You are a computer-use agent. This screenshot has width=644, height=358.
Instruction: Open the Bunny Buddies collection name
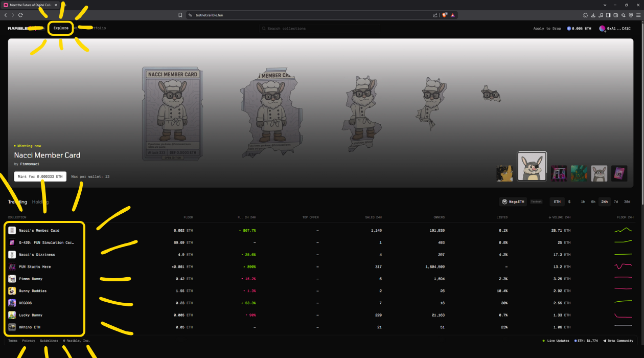click(33, 291)
